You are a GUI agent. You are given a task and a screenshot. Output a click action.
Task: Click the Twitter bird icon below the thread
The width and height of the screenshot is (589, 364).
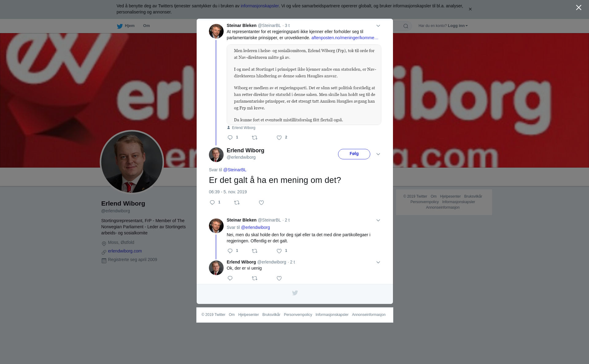coord(295,293)
